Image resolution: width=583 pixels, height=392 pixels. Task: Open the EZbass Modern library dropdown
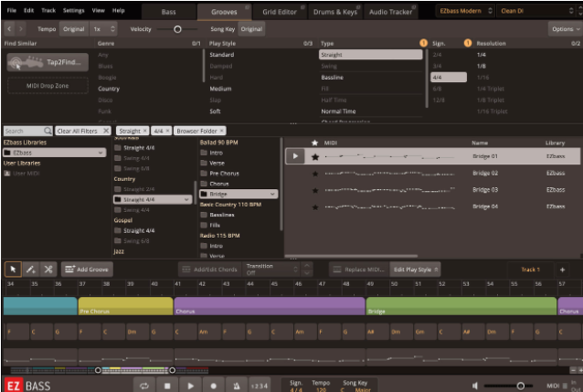(466, 11)
